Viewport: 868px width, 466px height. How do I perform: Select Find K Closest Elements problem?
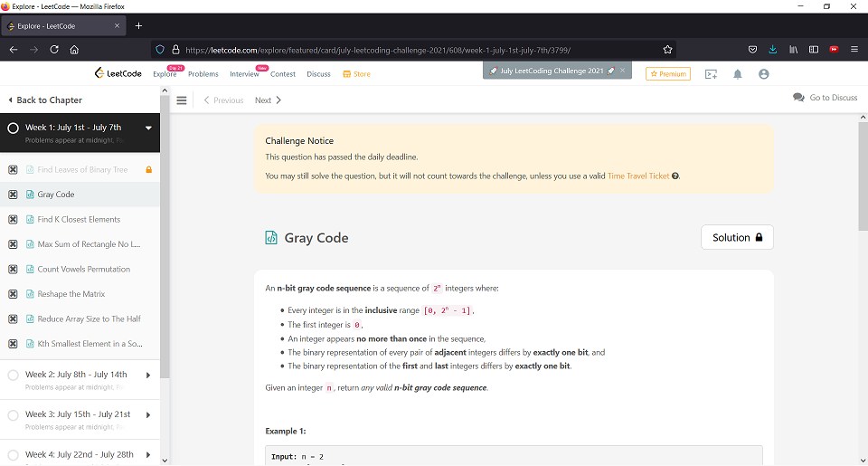coord(79,219)
